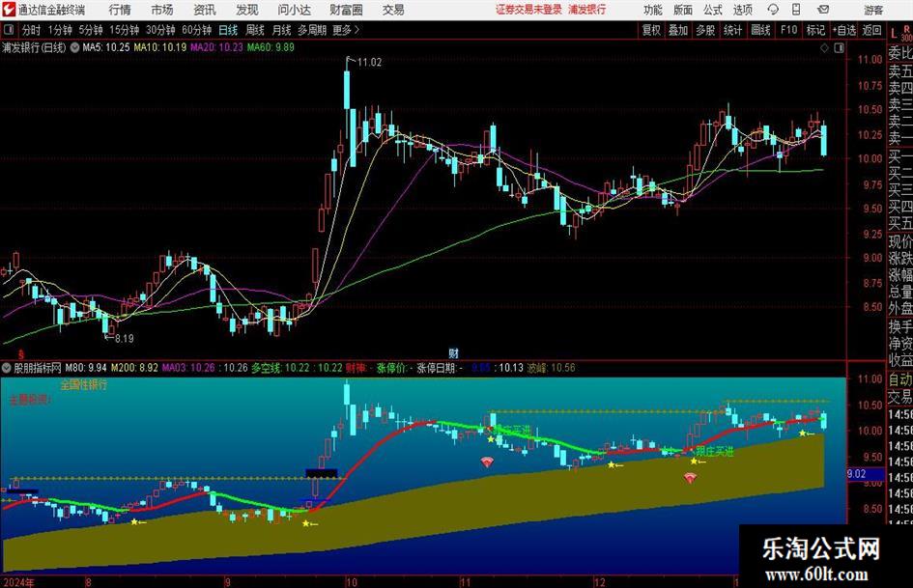Click the 8.19 low price label
Screen dimensions: 913x588
point(124,338)
